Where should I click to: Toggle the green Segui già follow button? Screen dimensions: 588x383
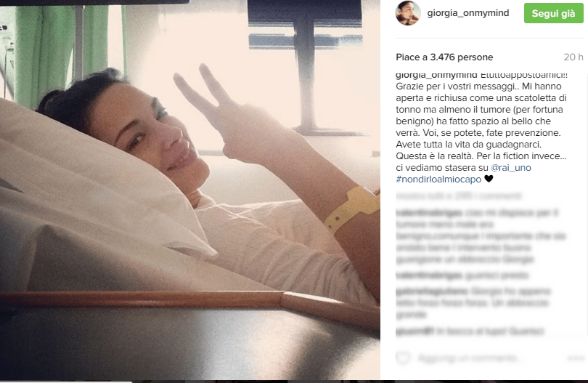553,14
